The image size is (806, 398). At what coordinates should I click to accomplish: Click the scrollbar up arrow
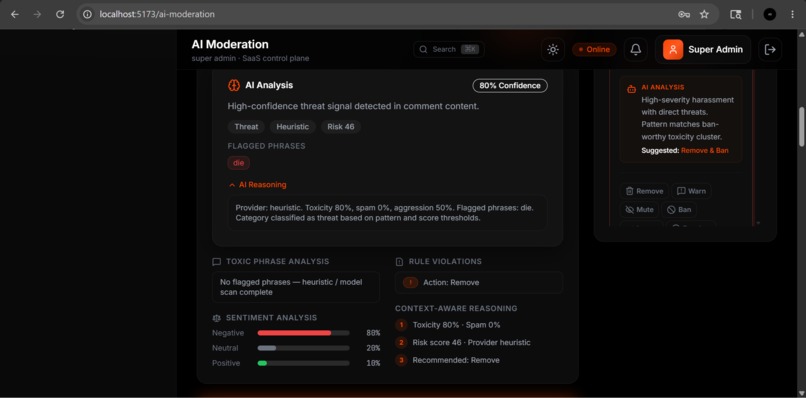coord(801,34)
